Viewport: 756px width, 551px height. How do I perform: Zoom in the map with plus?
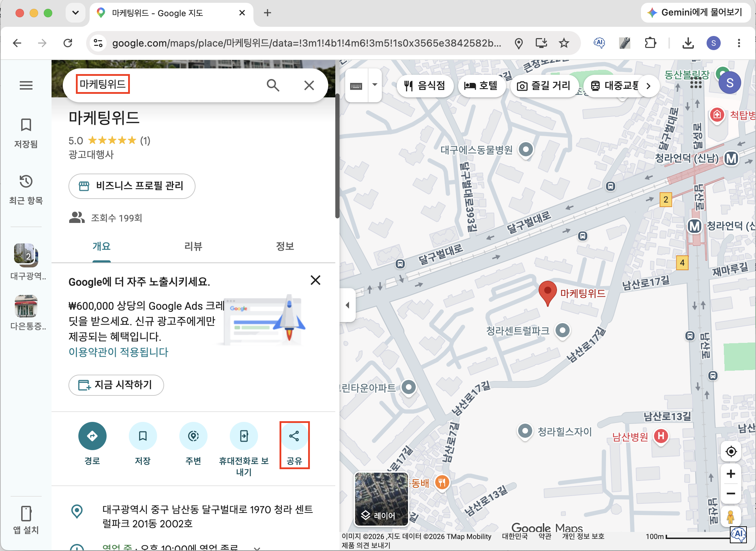731,474
